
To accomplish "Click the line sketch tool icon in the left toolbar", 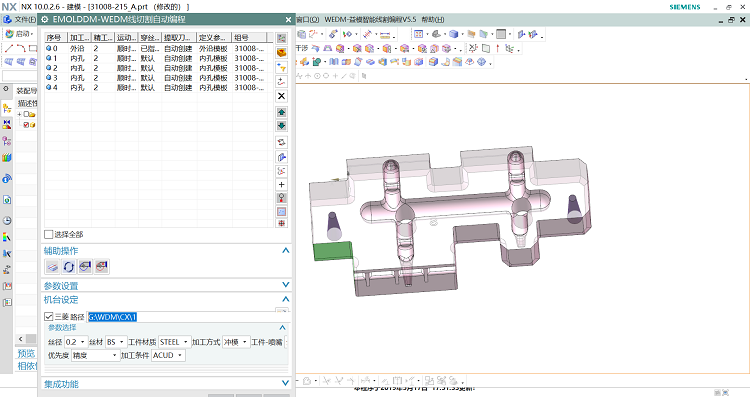I will (9, 48).
